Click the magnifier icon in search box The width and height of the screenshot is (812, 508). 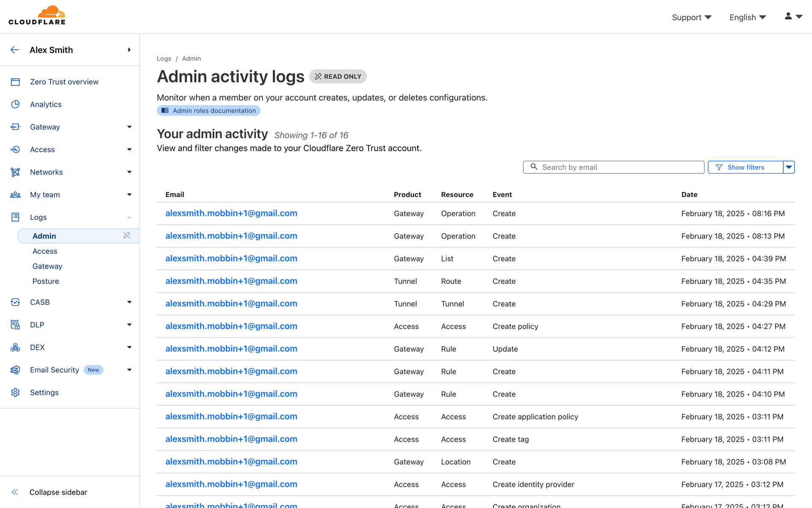click(534, 167)
